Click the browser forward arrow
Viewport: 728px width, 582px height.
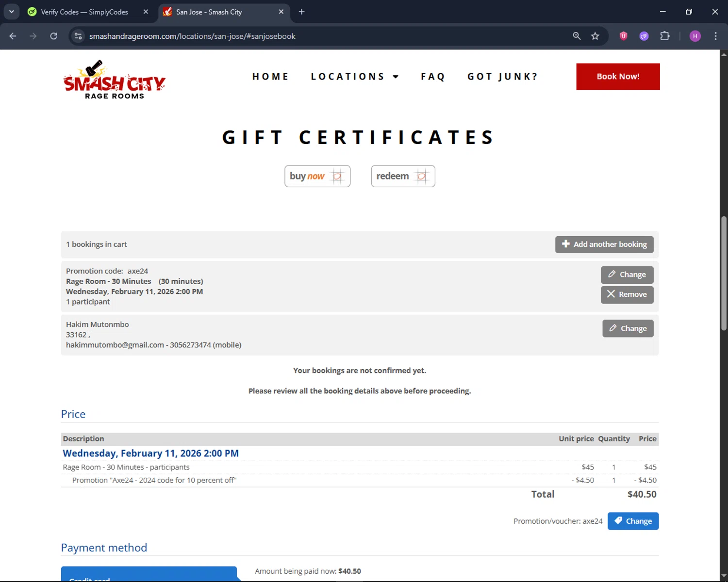click(x=33, y=36)
